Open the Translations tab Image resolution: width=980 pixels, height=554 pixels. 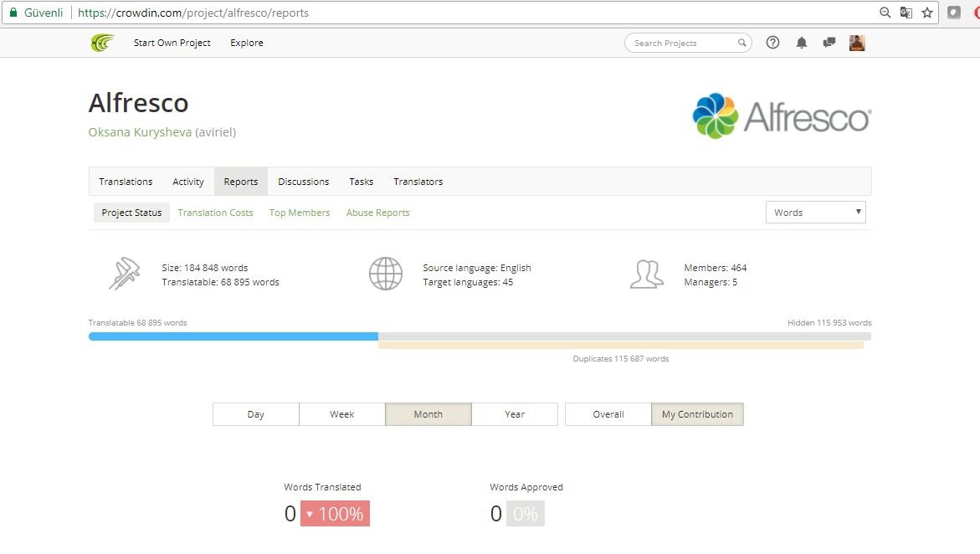point(126,182)
